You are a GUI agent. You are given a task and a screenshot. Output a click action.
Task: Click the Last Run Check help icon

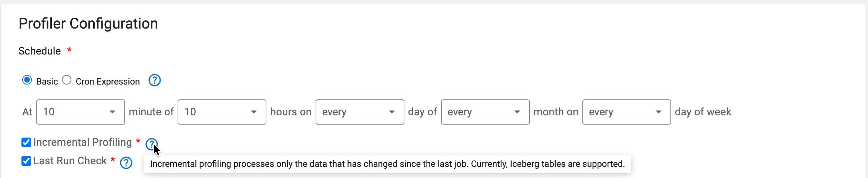(x=126, y=163)
